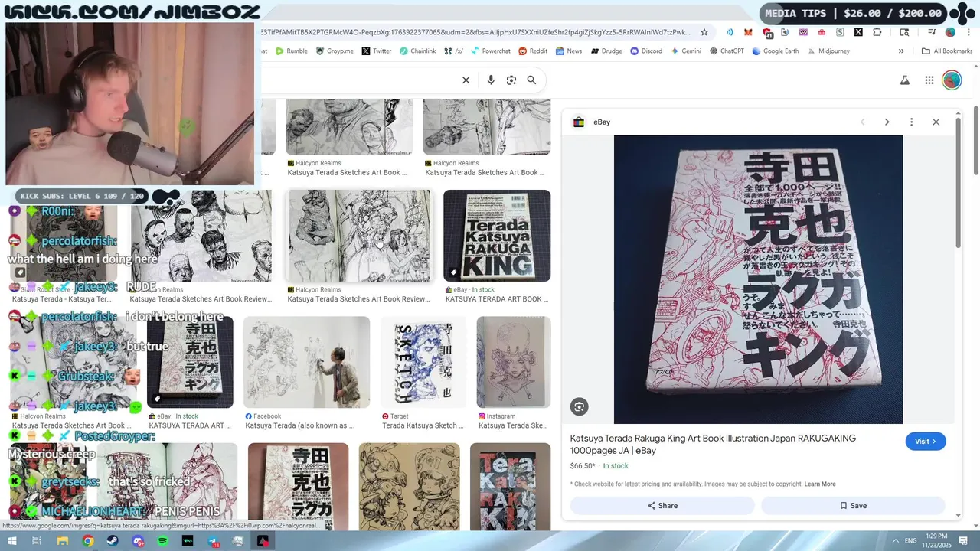
Task: Open Spotify from the taskbar
Action: (x=163, y=541)
